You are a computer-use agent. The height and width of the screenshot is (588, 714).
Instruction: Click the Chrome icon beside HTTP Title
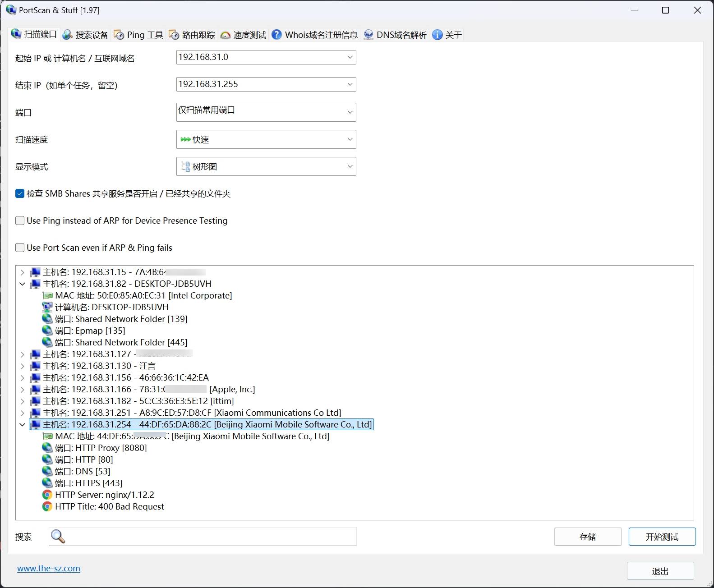coord(47,506)
